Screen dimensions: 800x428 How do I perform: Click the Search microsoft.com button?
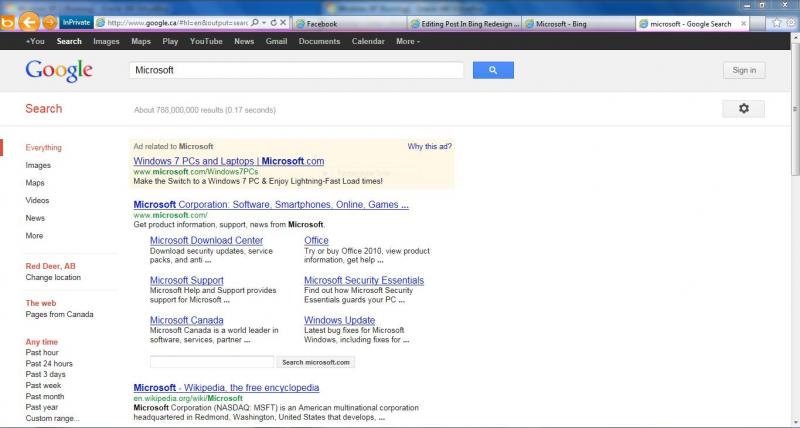pos(316,362)
